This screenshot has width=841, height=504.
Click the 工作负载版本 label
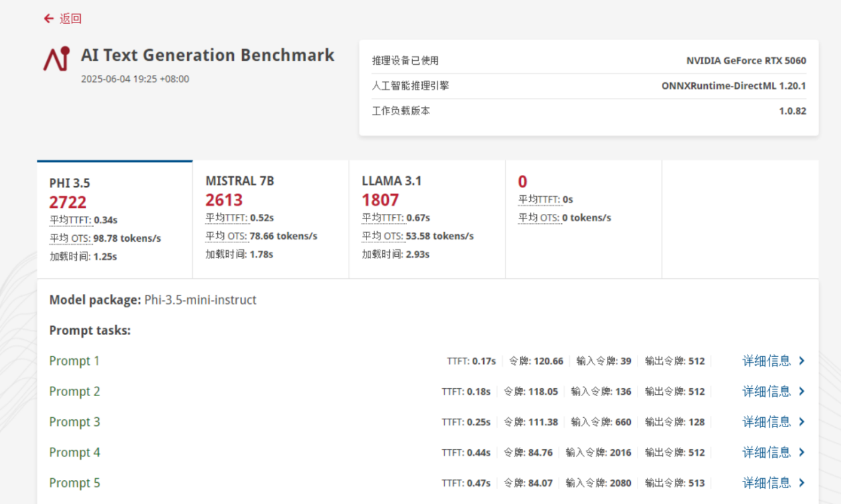[x=401, y=111]
